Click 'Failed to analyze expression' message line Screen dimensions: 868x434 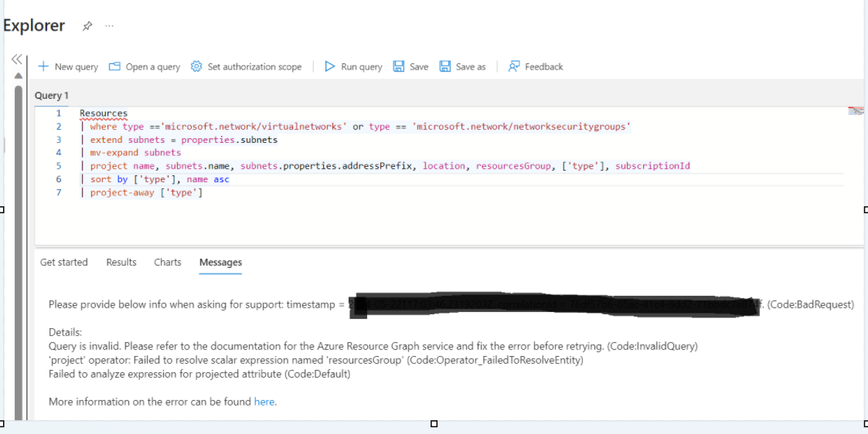point(199,375)
